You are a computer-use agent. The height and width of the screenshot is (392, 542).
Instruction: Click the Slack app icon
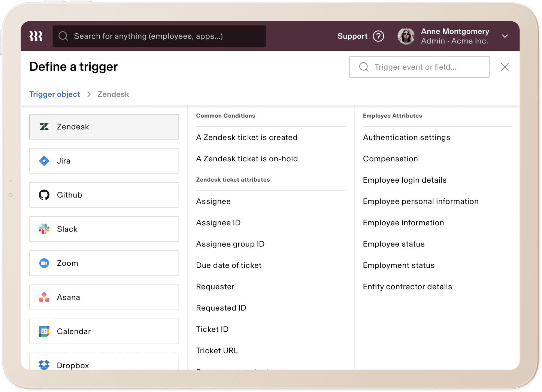point(44,229)
